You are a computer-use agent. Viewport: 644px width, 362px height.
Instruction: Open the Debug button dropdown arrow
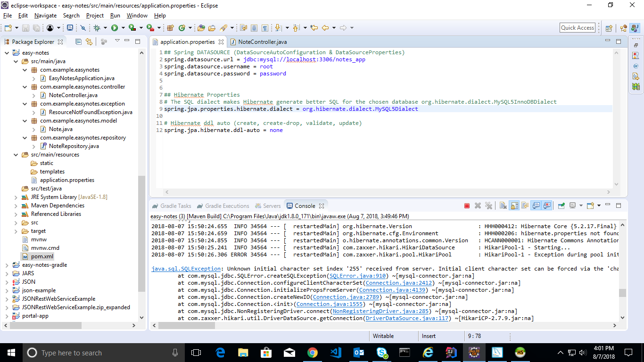105,28
